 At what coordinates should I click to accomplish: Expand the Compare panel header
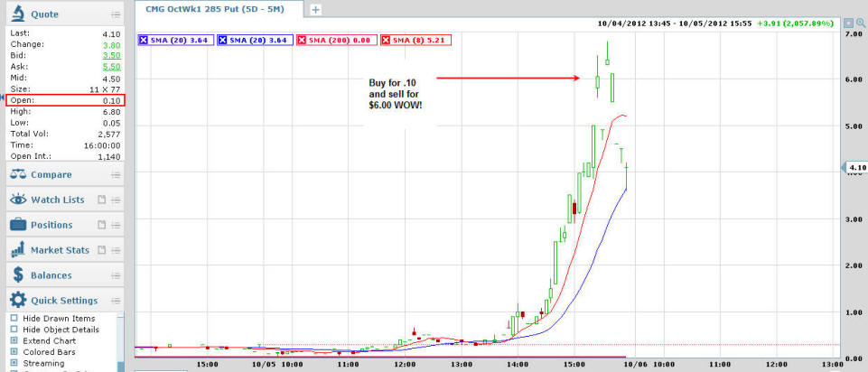[65, 174]
